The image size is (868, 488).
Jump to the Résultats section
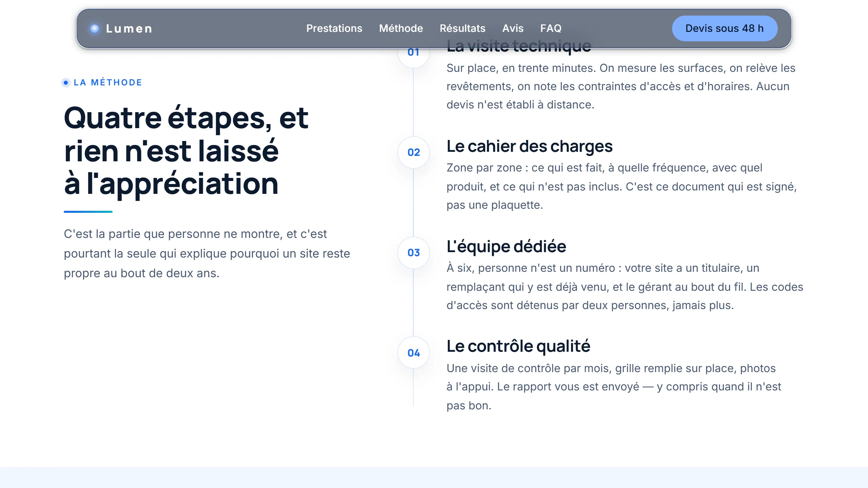462,28
